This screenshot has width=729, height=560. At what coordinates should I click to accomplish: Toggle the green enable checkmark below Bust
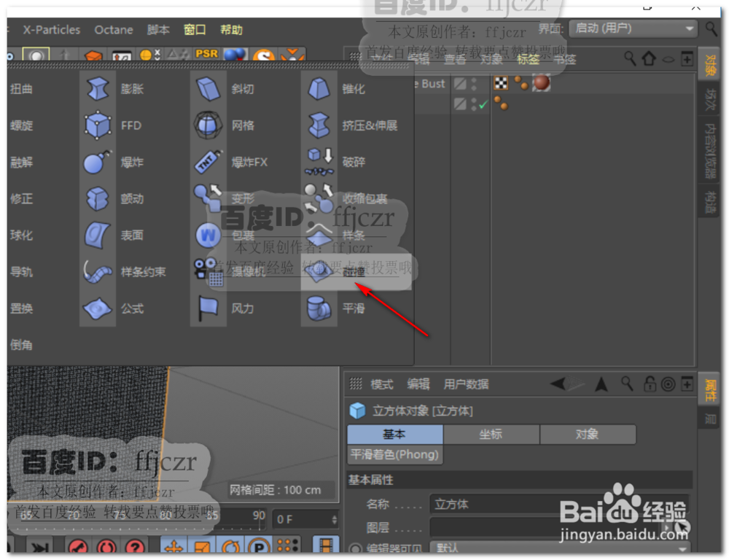[x=483, y=104]
